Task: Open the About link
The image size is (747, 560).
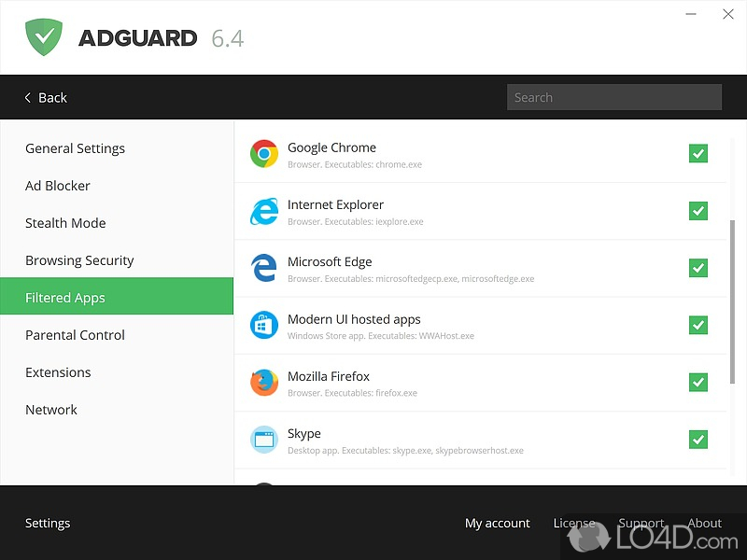Action: click(705, 523)
